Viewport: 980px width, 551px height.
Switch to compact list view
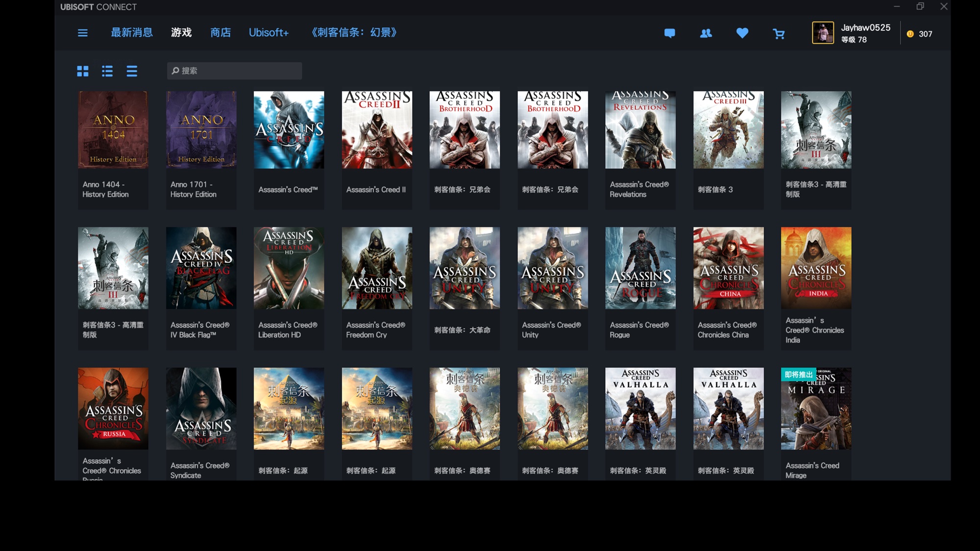tap(132, 71)
